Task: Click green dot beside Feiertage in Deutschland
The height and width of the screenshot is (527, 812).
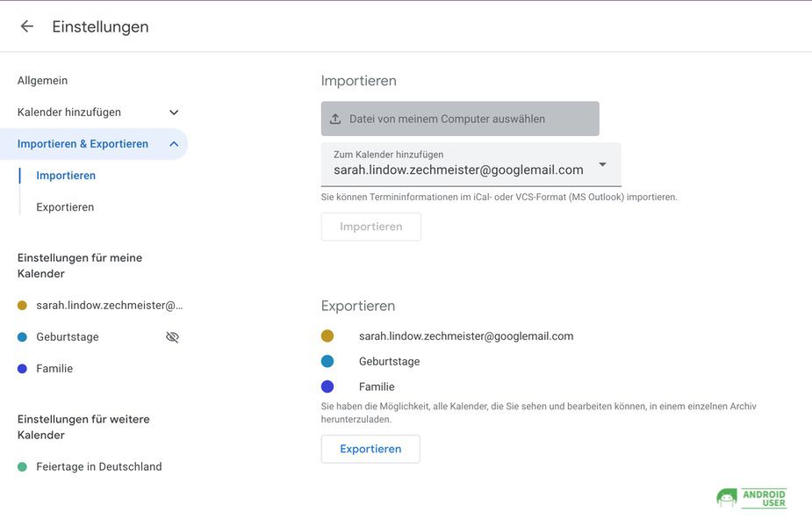Action: coord(22,466)
